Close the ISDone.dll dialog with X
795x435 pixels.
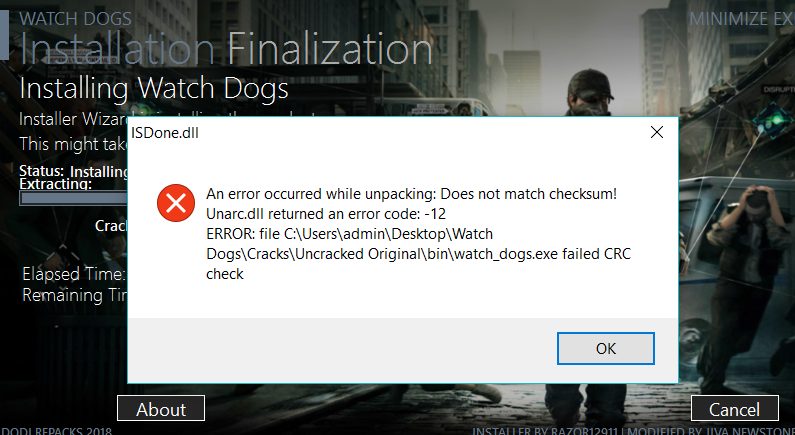(x=657, y=132)
